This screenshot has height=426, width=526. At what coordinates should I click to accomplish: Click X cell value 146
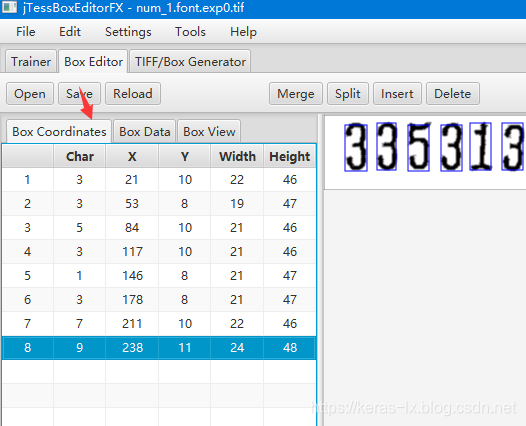(133, 276)
